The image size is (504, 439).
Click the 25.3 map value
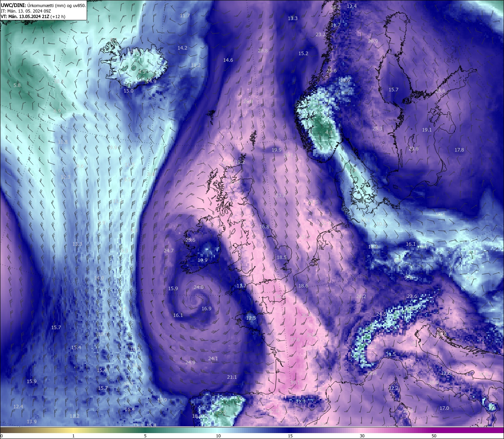pos(377,128)
